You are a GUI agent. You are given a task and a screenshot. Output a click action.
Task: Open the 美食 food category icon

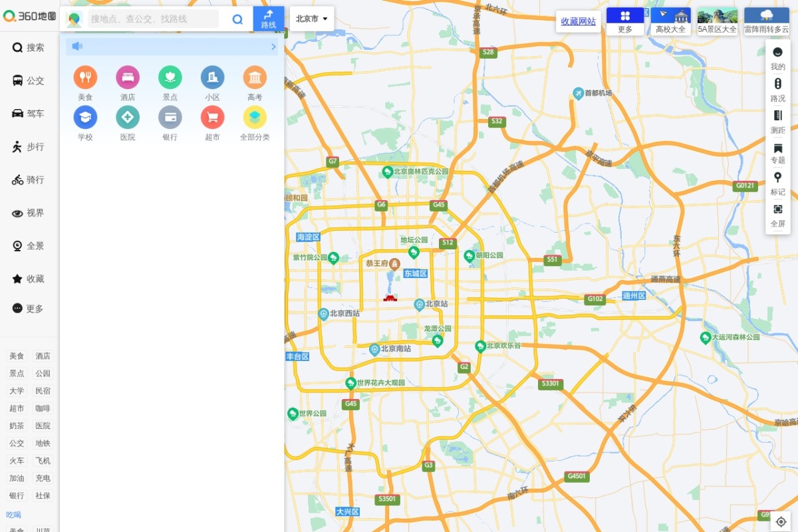click(x=85, y=78)
